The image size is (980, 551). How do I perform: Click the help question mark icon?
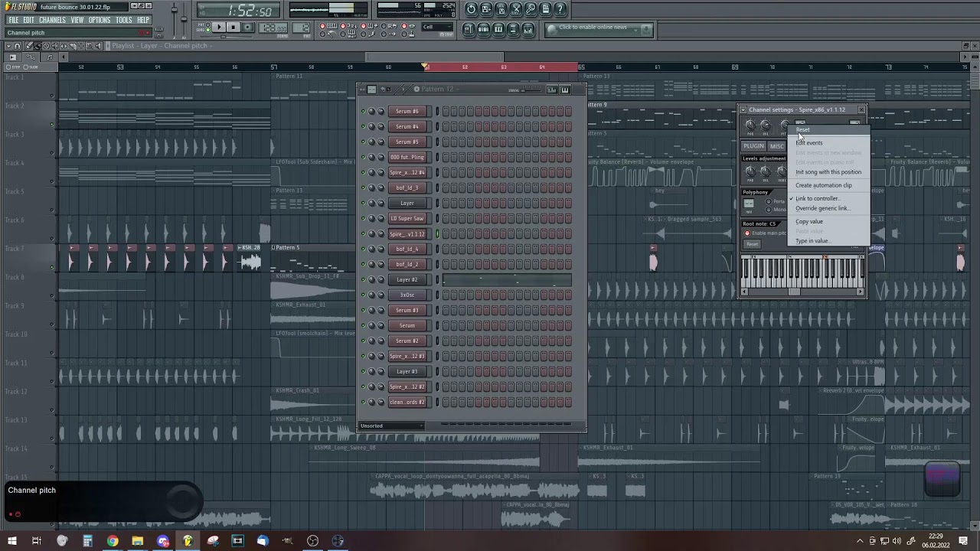click(560, 9)
